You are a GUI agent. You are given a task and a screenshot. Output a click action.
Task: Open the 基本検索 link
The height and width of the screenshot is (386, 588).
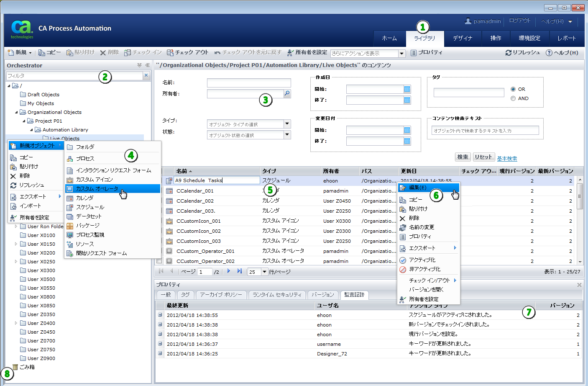coord(507,159)
